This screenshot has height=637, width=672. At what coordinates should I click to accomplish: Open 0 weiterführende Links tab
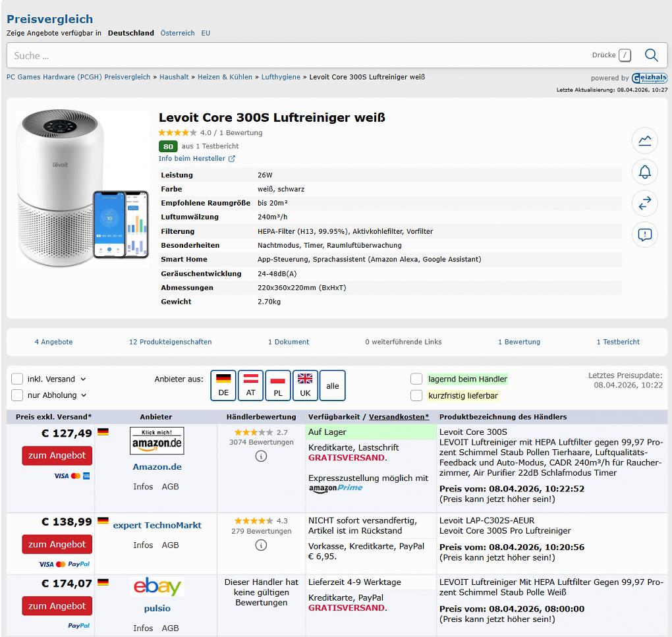[x=403, y=342]
